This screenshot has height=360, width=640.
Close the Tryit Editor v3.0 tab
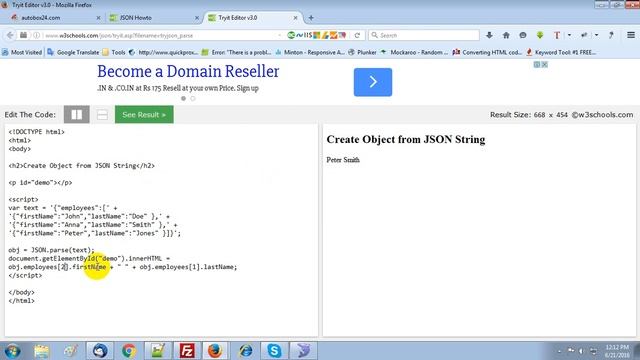point(296,18)
